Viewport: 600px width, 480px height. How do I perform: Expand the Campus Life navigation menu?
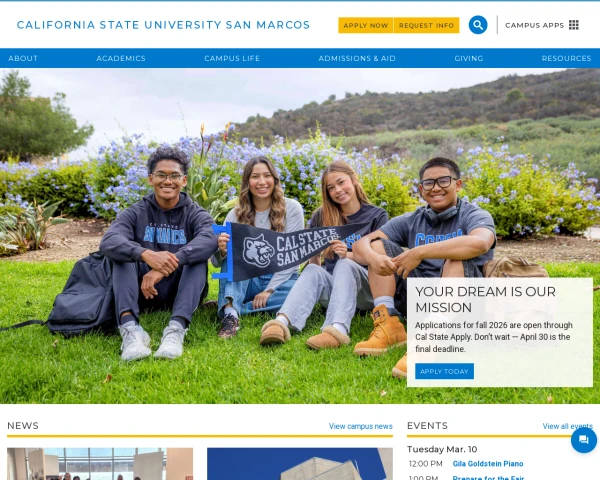pos(232,58)
